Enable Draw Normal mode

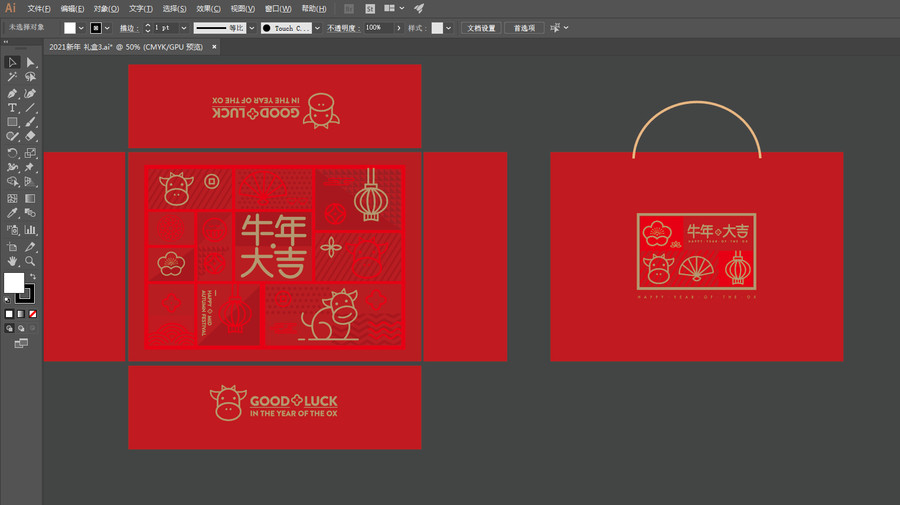coord(9,328)
